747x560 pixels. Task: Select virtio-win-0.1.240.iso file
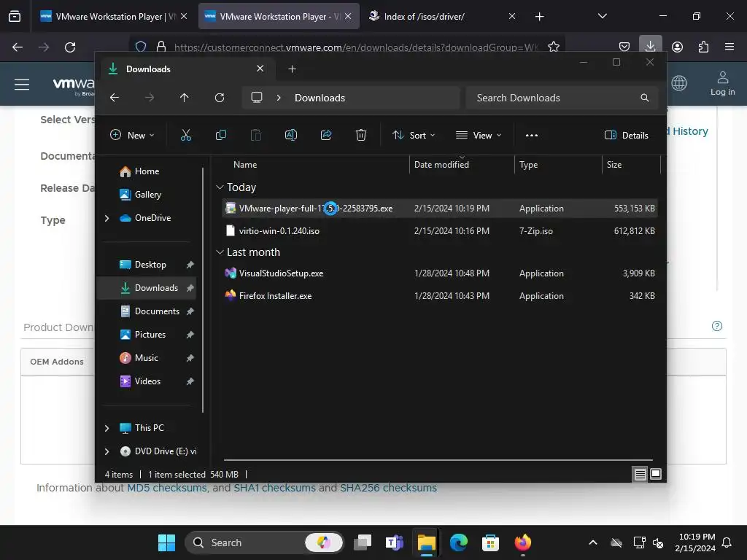pyautogui.click(x=440, y=231)
